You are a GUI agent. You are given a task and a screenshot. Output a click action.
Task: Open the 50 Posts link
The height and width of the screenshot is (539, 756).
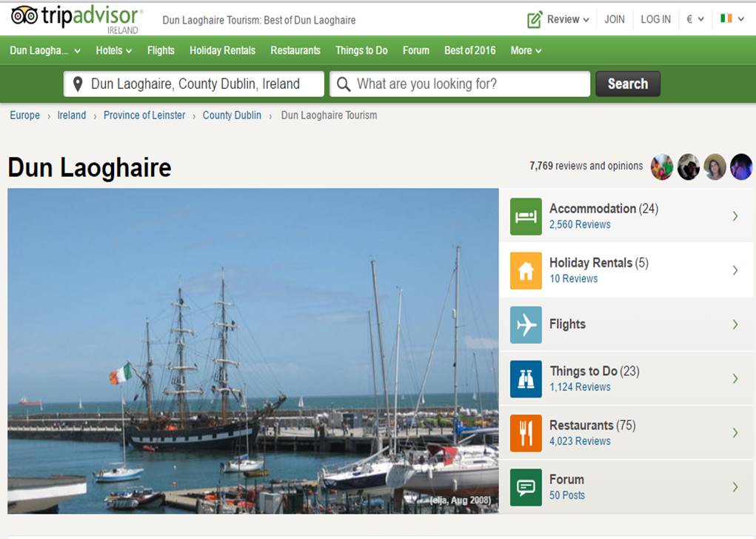567,495
